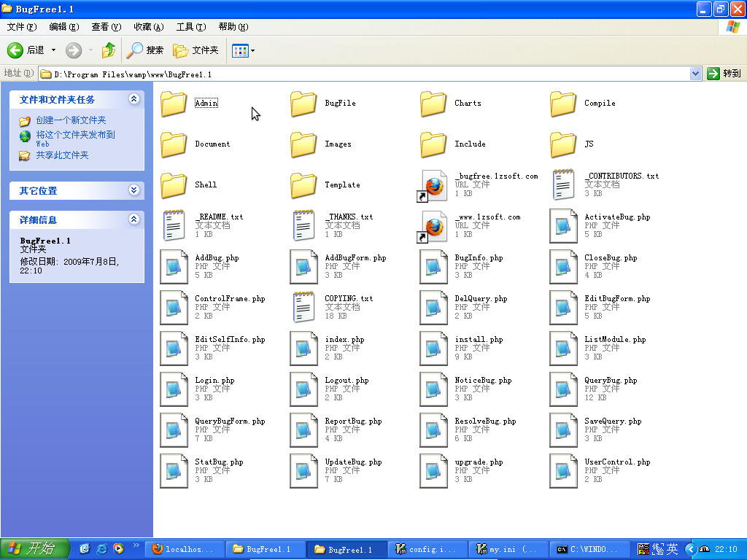Select the Include folder icon
Viewport: 747px width, 560px height.
[433, 144]
